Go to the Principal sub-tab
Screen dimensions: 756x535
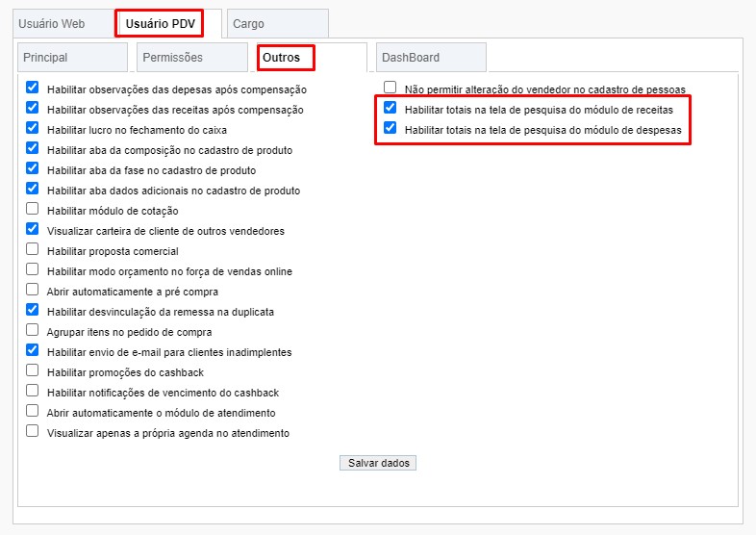coord(72,58)
